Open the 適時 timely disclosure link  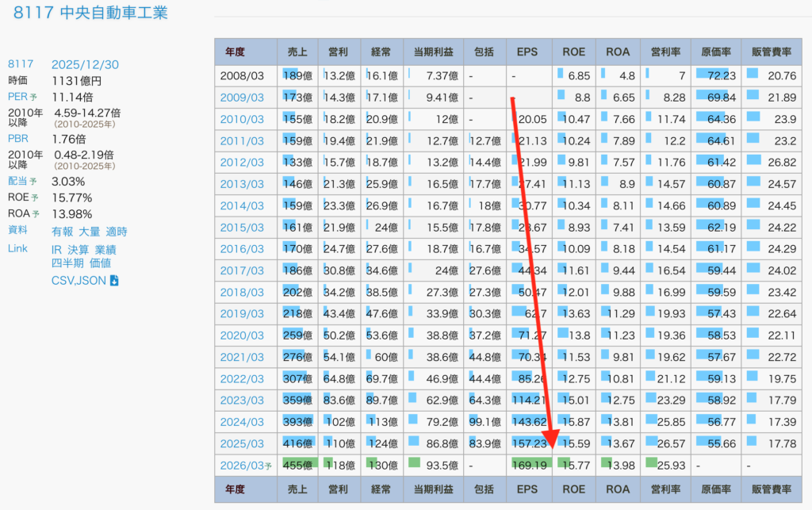(x=116, y=232)
